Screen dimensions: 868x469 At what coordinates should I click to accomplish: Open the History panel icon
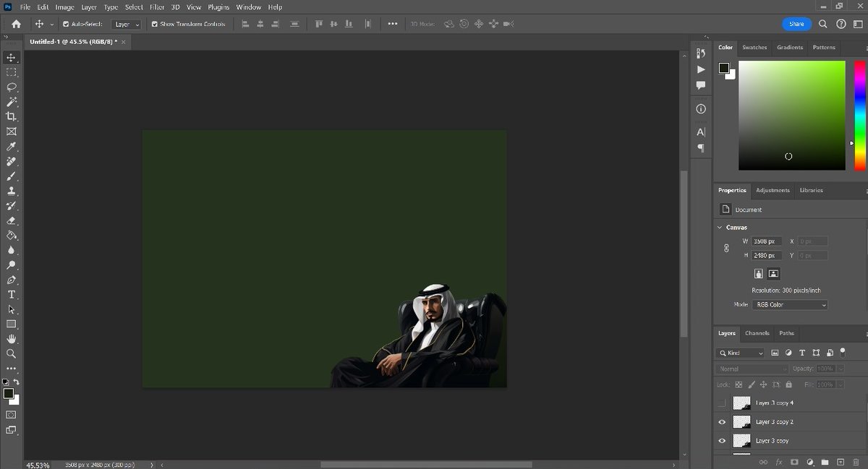(x=700, y=53)
